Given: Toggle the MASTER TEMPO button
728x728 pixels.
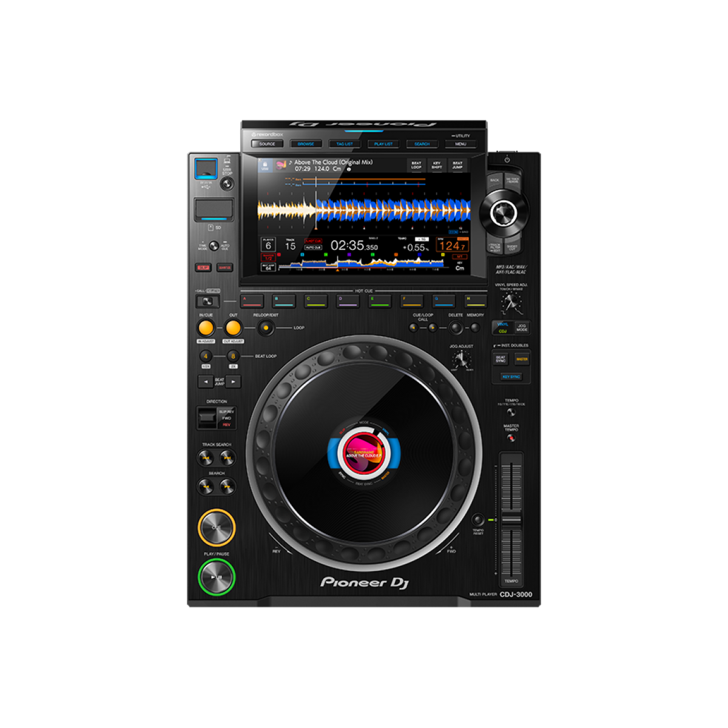Looking at the screenshot, I should [x=511, y=437].
